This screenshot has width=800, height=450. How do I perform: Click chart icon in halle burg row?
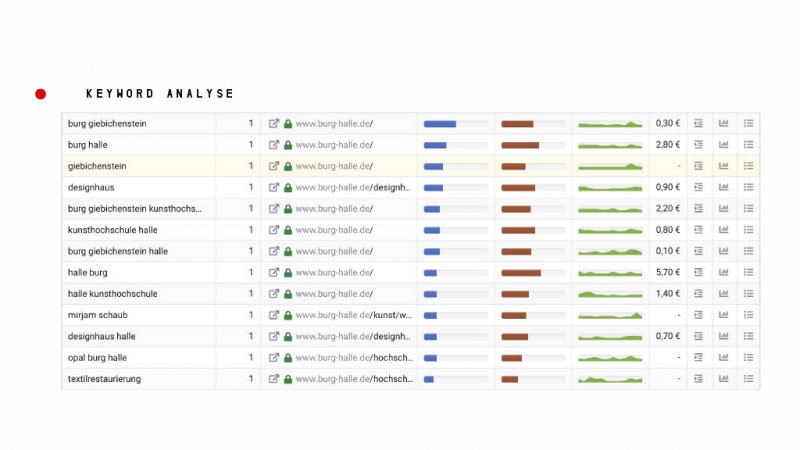[x=724, y=272]
